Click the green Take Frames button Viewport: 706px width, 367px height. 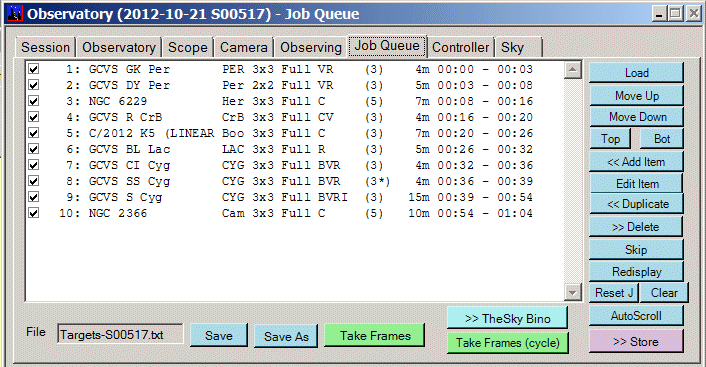(x=375, y=335)
